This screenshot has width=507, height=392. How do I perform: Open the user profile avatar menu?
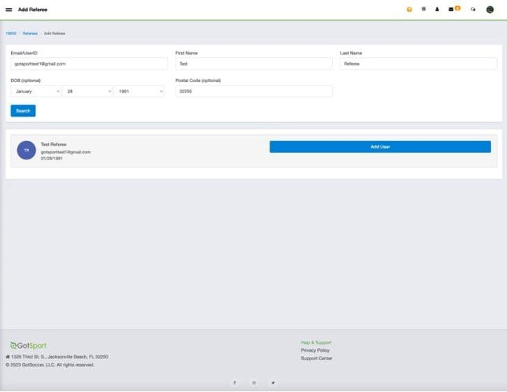point(490,10)
